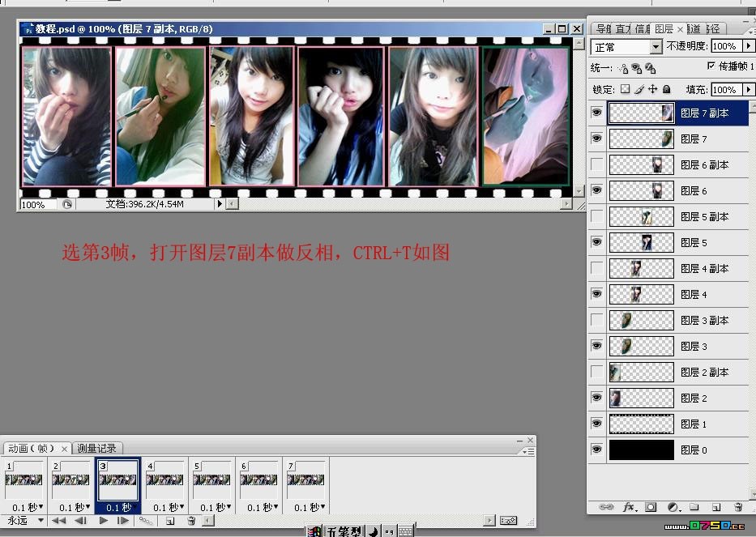Click the IME keyboard icon in language bar
The width and height of the screenshot is (756, 537).
pos(405,531)
